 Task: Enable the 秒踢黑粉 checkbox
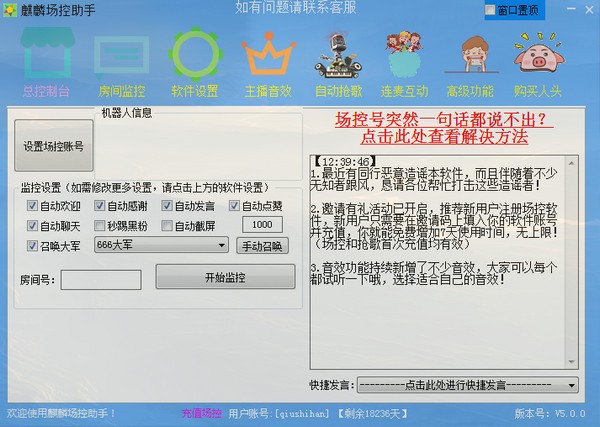[100, 226]
